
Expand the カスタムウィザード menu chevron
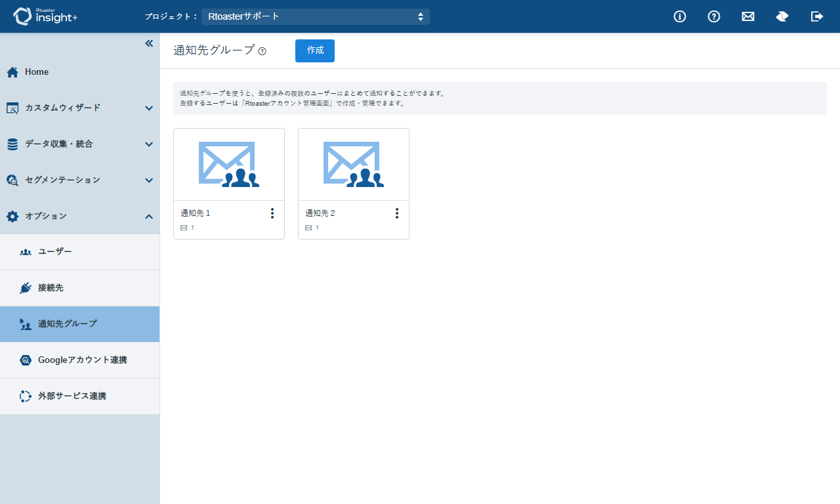(x=149, y=108)
